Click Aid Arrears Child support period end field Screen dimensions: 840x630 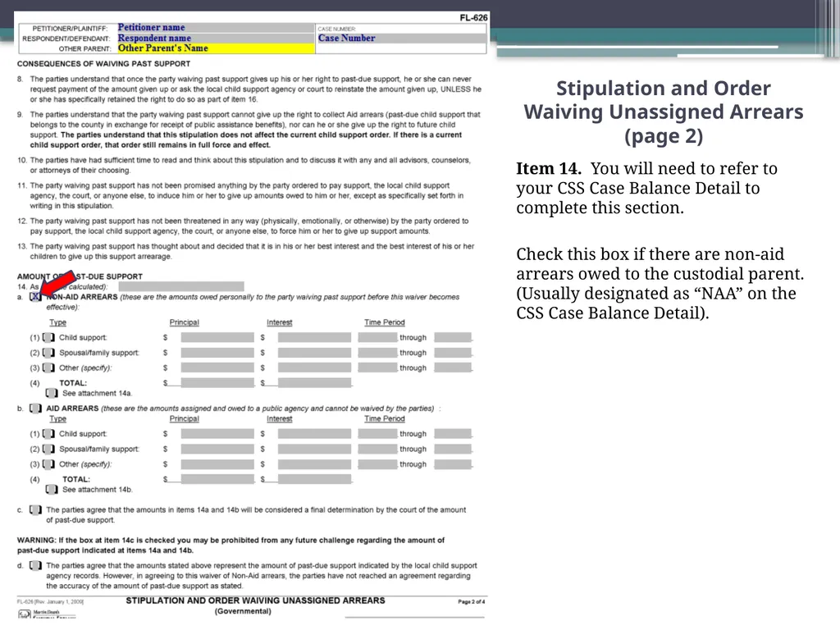click(453, 434)
